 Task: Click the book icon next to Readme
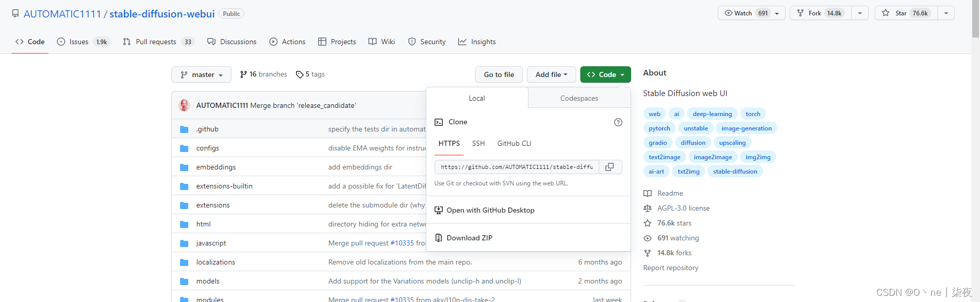click(x=648, y=194)
